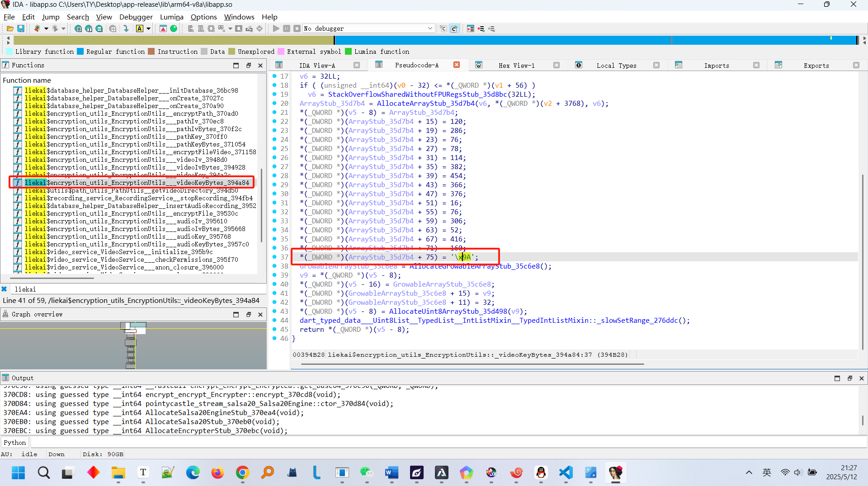This screenshot has height=486, width=868.
Task: Undock the Functions panel
Action: [x=248, y=66]
